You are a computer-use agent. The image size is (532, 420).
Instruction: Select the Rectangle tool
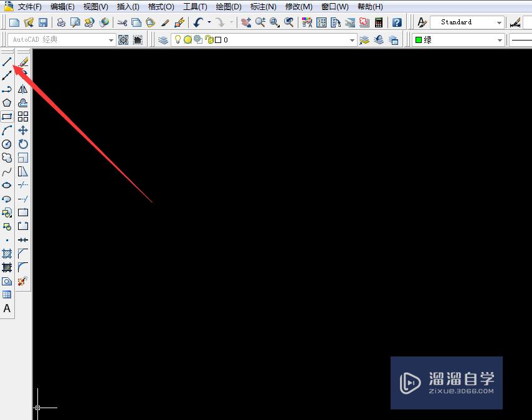click(x=7, y=117)
